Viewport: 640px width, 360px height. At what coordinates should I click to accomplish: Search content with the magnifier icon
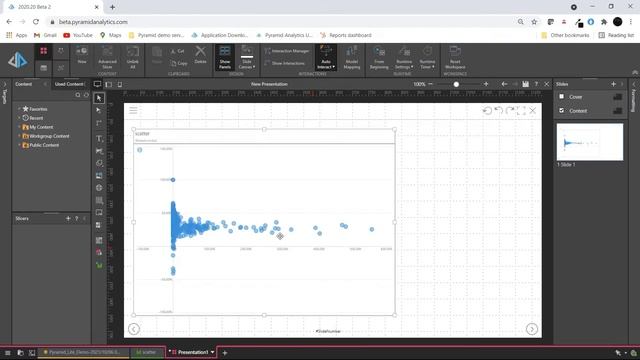click(78, 95)
